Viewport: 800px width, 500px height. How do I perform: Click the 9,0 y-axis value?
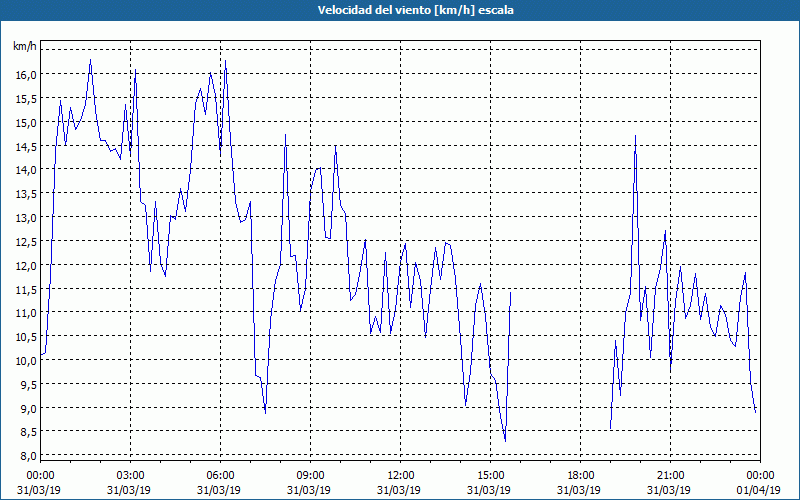pyautogui.click(x=27, y=408)
